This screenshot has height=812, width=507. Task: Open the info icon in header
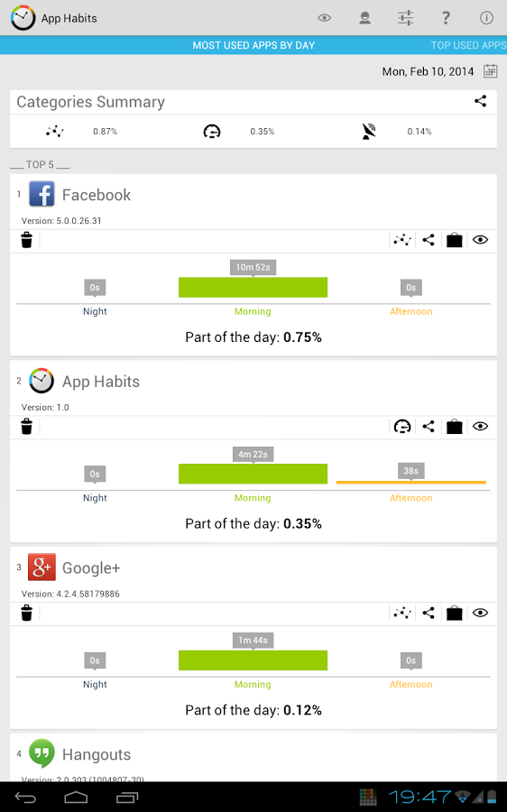486,18
